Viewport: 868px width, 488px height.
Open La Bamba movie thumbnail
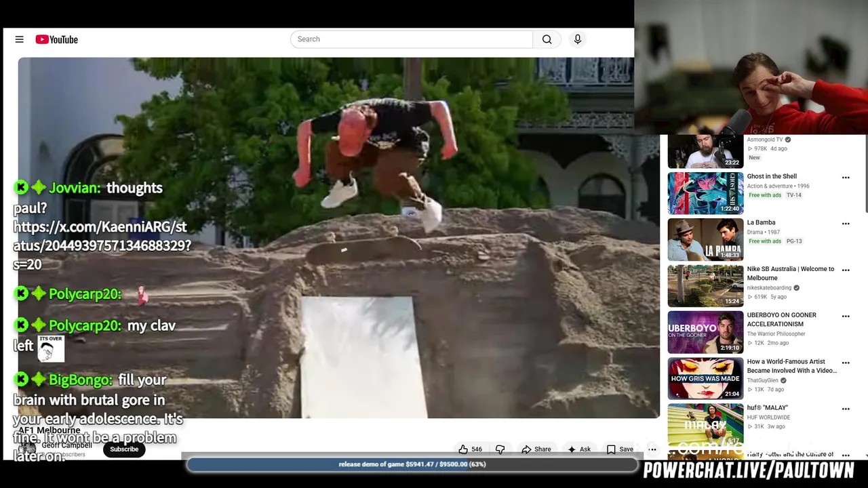pos(705,239)
